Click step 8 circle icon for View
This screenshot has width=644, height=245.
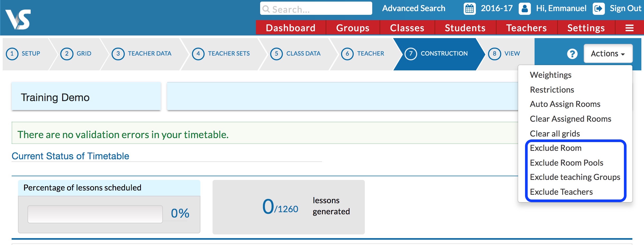(x=494, y=54)
